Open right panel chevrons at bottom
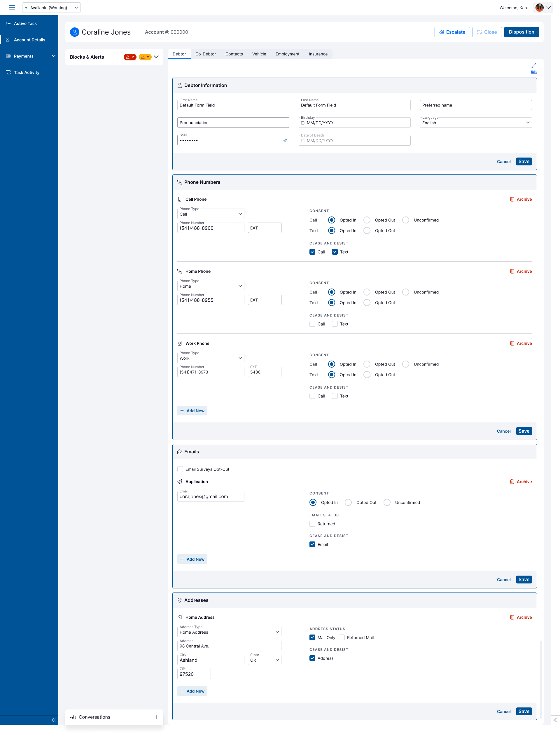 point(555,720)
